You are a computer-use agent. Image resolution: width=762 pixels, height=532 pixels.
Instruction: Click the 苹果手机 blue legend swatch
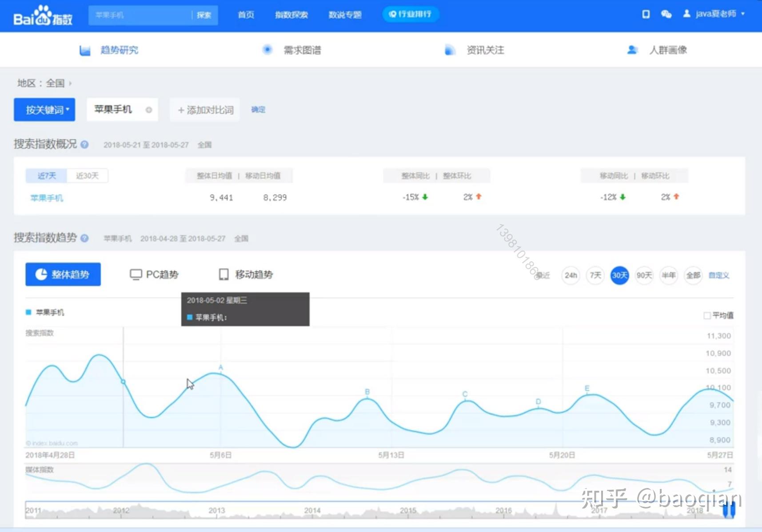pyautogui.click(x=28, y=312)
